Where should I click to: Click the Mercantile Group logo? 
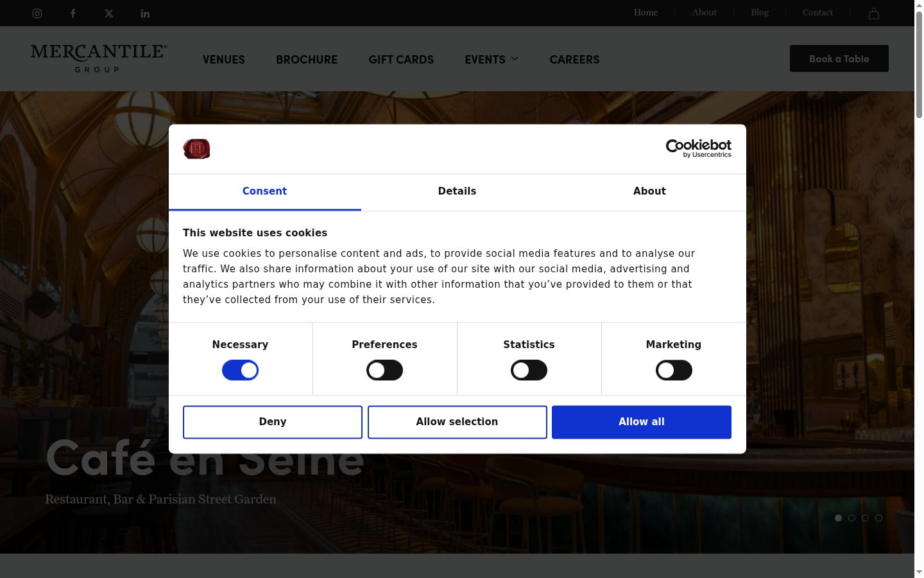[99, 58]
